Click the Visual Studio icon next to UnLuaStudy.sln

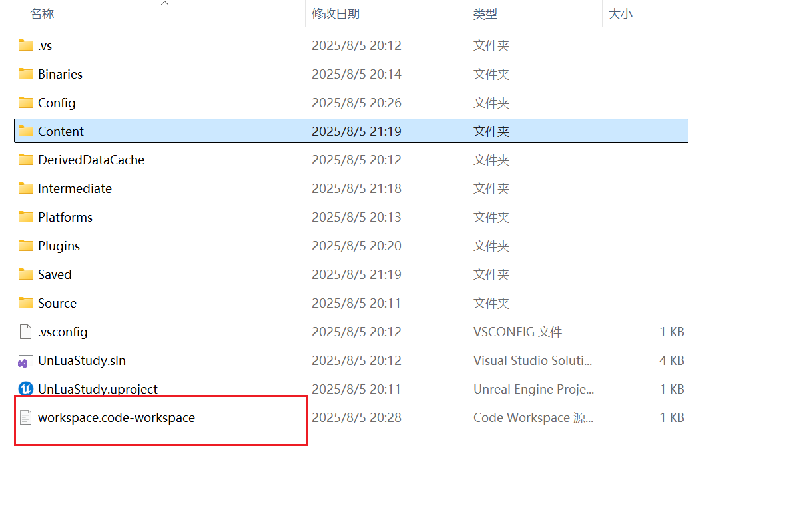[x=25, y=360]
